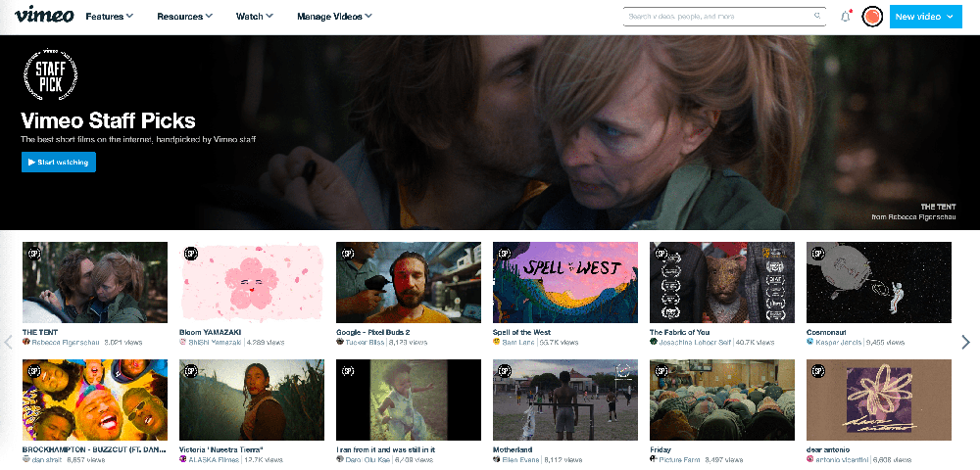Click Kaspar Jancis's small avatar
The width and height of the screenshot is (980, 470).
click(x=810, y=342)
